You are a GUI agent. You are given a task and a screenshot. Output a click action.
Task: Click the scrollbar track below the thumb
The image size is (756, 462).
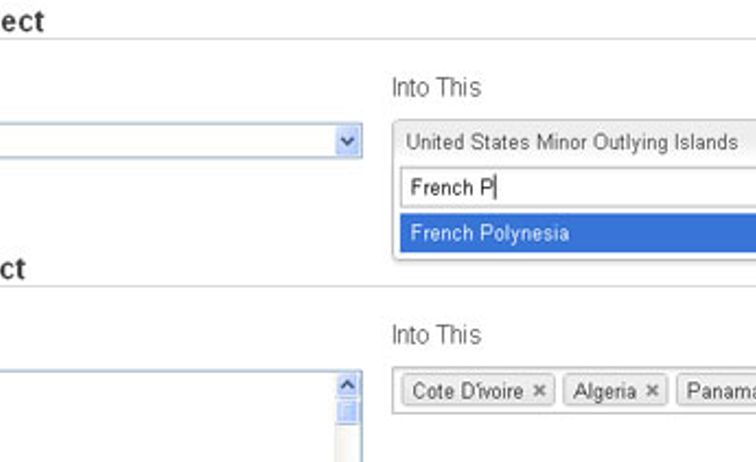click(348, 444)
